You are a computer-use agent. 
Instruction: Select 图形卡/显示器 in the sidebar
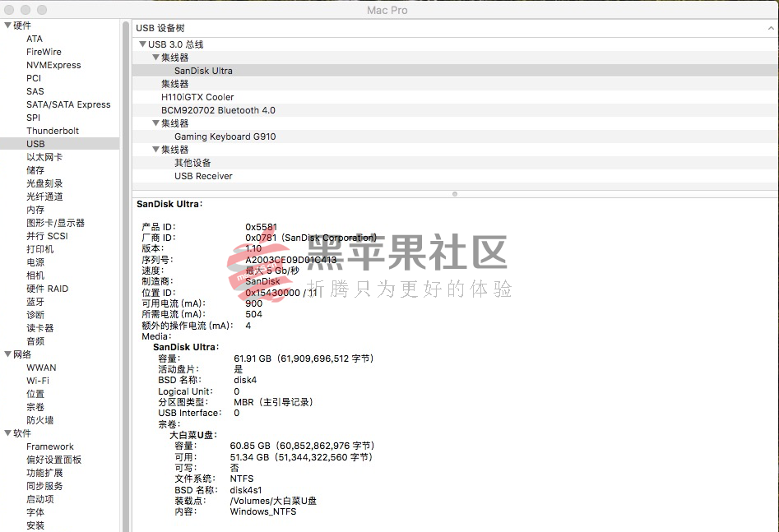pos(55,223)
